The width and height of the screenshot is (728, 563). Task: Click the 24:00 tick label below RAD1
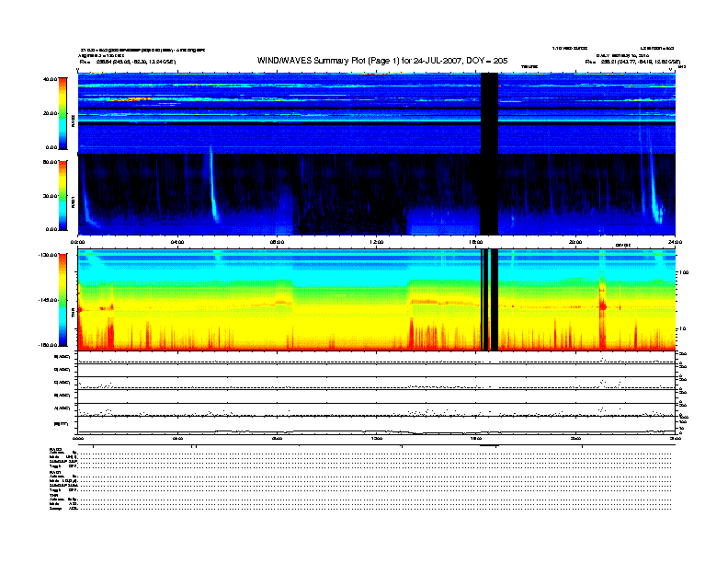click(x=675, y=242)
